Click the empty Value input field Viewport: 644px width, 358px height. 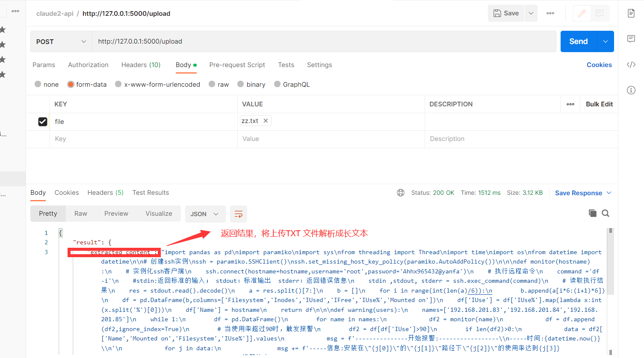[x=331, y=139]
